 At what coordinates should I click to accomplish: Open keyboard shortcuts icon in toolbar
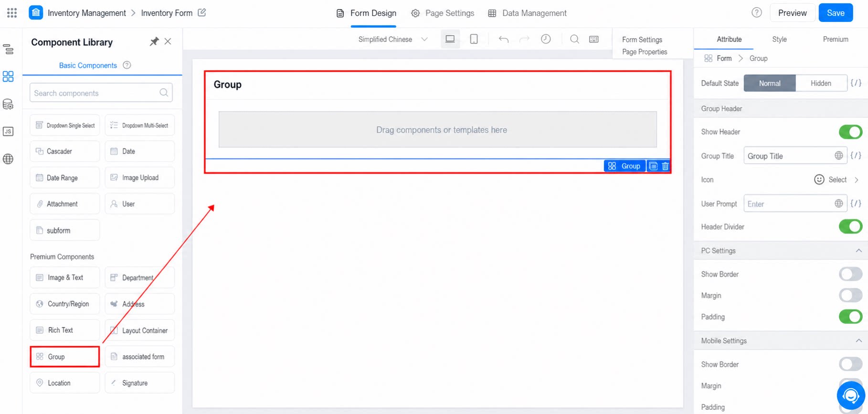(x=594, y=39)
